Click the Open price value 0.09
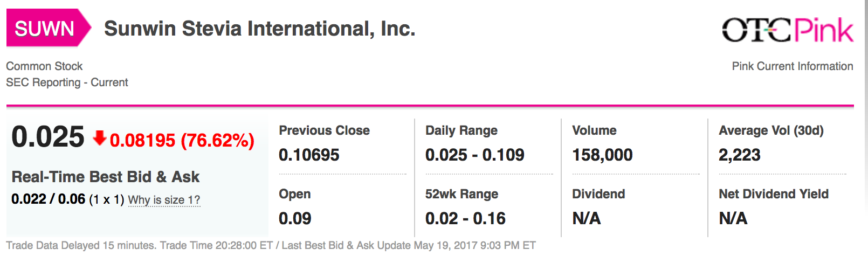The width and height of the screenshot is (868, 263). [x=295, y=218]
